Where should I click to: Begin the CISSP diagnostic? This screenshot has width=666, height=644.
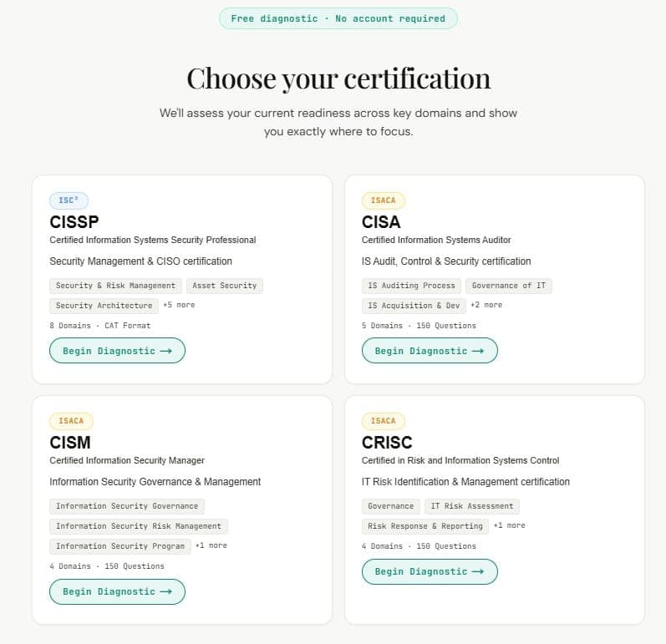coord(117,351)
